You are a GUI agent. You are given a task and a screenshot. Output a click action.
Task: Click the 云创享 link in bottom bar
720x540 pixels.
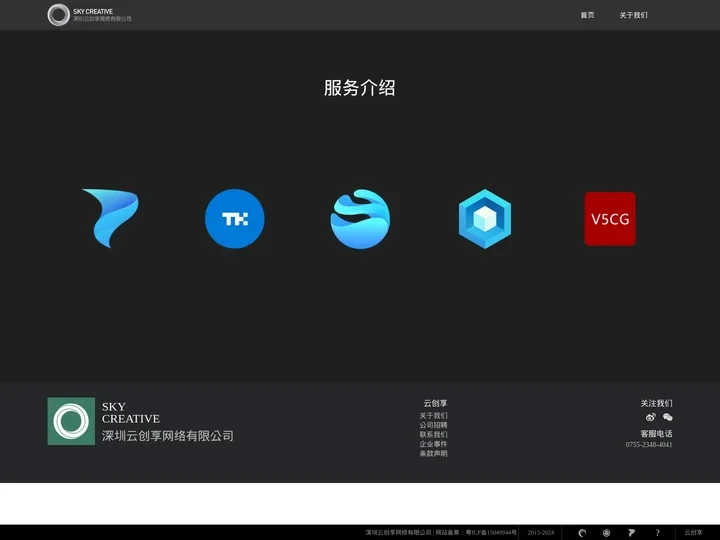pos(693,533)
